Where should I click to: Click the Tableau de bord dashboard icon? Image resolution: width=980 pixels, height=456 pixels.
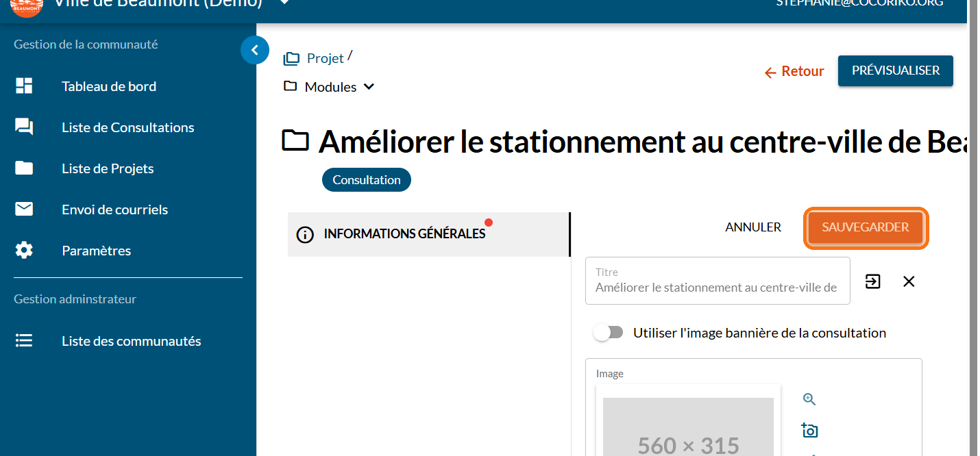pos(24,86)
